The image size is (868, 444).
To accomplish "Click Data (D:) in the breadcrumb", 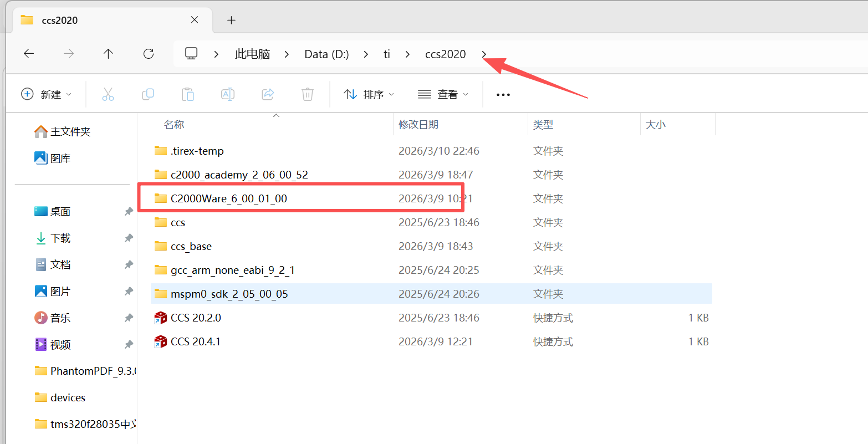I will [326, 54].
